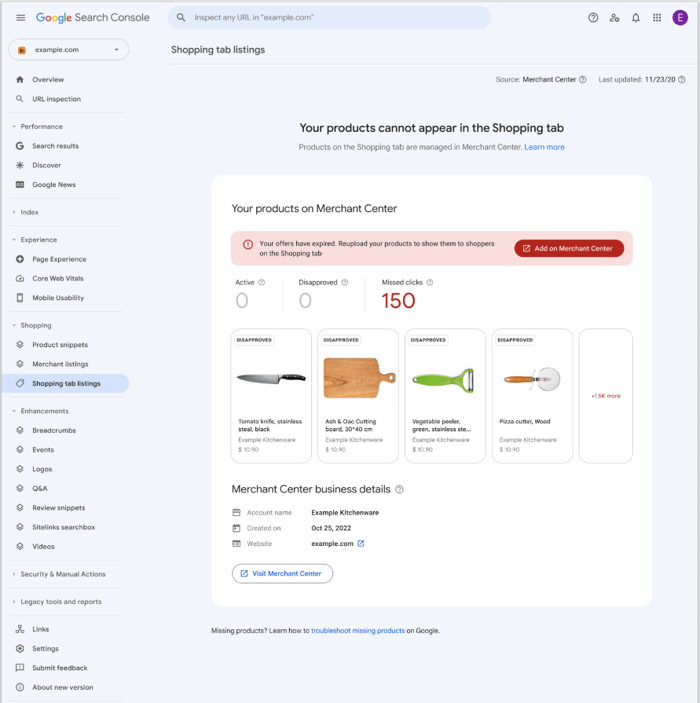
Task: Click the Mobile Usability phone icon
Action: pos(20,298)
